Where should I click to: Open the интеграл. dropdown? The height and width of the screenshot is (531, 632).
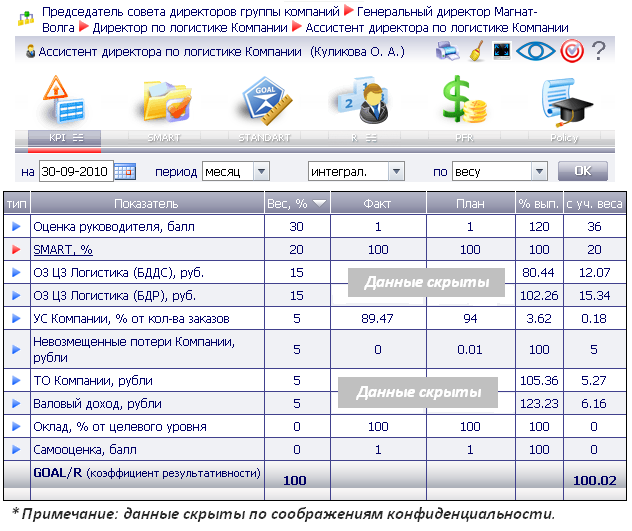coord(356,172)
